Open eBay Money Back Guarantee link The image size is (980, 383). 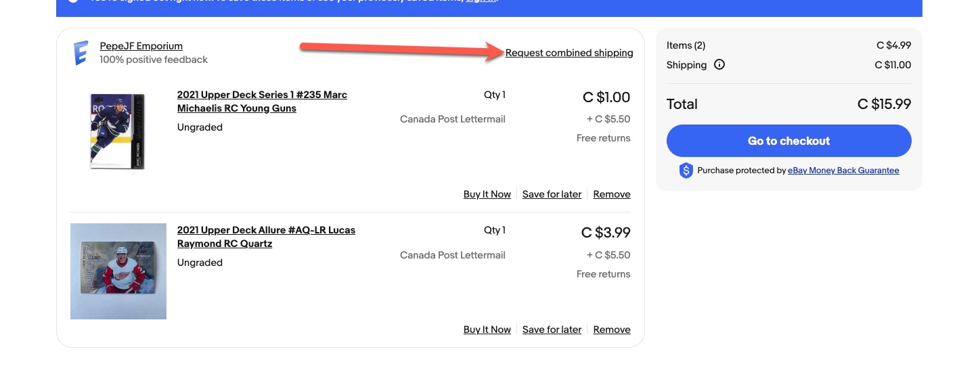(x=843, y=171)
